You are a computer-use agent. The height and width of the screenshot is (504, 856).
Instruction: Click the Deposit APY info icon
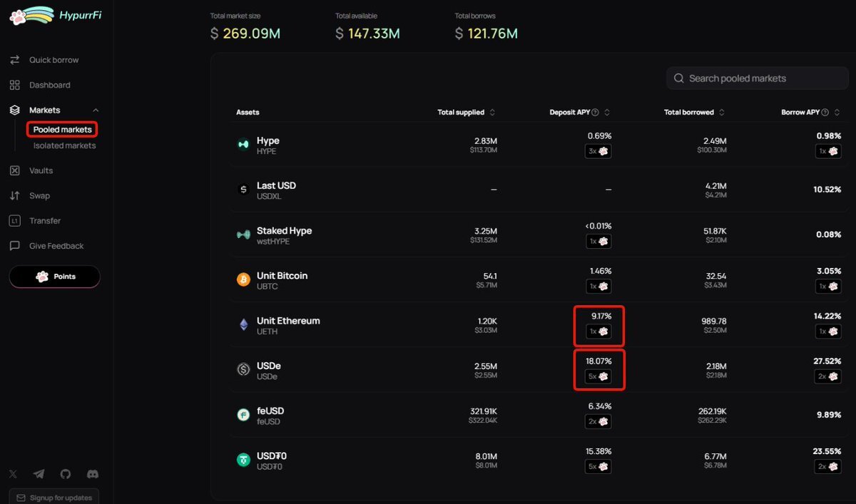(x=595, y=113)
